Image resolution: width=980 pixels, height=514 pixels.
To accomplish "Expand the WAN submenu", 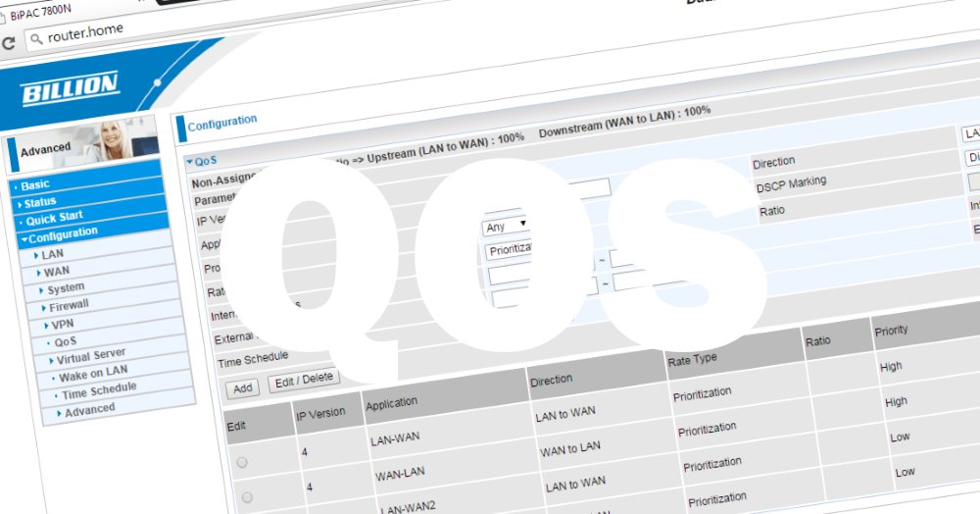I will pyautogui.click(x=56, y=272).
